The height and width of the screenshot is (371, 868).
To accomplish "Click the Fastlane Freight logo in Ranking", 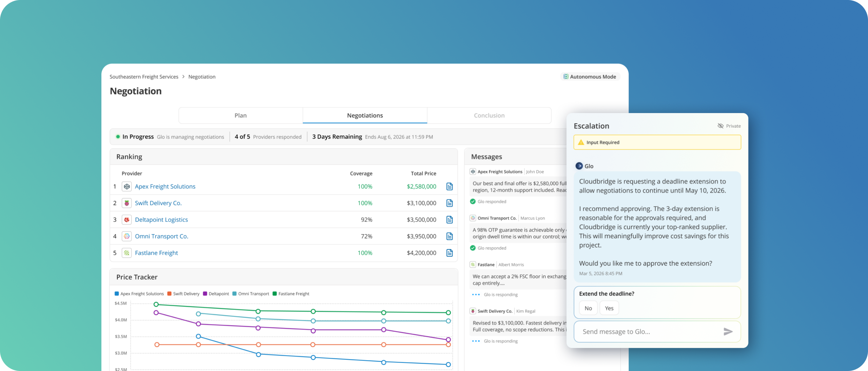I will [x=127, y=253].
